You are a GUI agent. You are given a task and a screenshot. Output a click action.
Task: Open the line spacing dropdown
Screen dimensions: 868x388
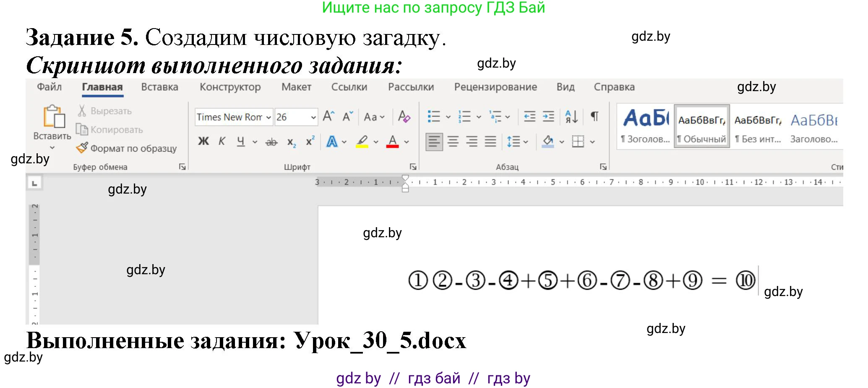pyautogui.click(x=515, y=142)
